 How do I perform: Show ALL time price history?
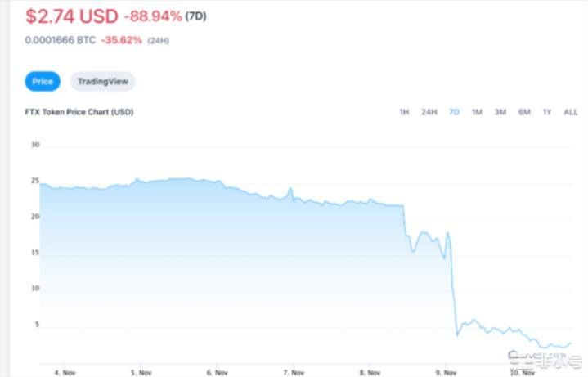tap(571, 112)
